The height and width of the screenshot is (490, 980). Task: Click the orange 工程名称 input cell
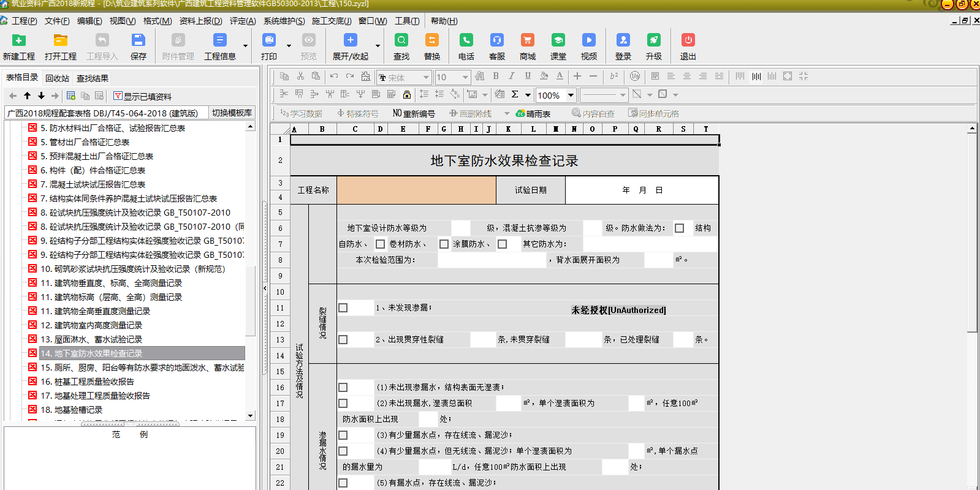[x=416, y=190]
